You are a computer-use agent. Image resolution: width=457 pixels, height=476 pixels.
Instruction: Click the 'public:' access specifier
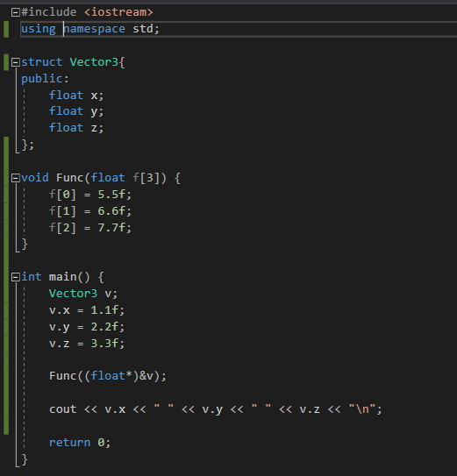[x=46, y=79]
